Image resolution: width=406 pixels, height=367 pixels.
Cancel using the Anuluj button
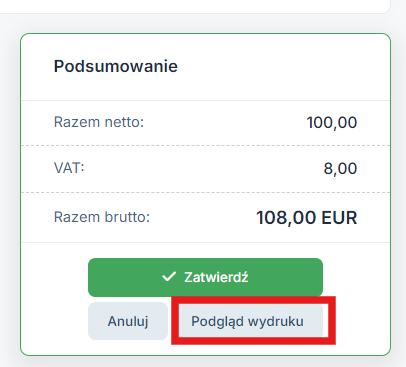[x=128, y=321]
